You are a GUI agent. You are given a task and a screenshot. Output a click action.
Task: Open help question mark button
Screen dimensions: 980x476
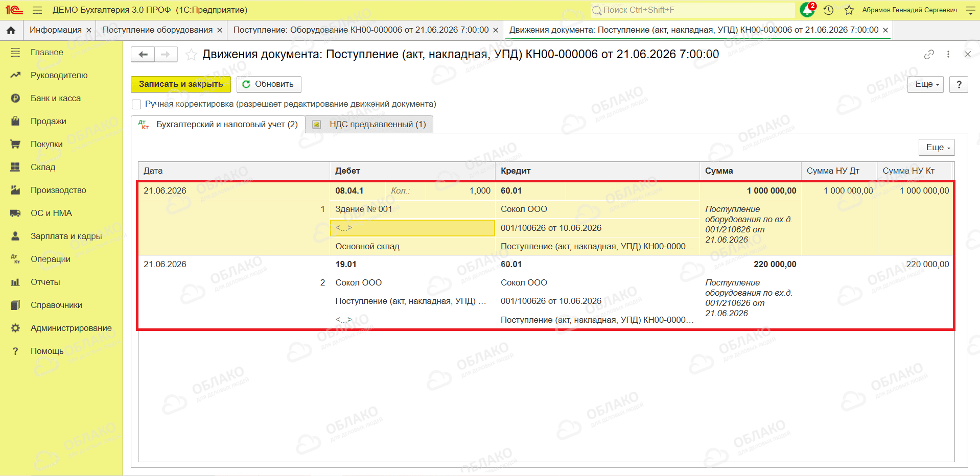[959, 84]
